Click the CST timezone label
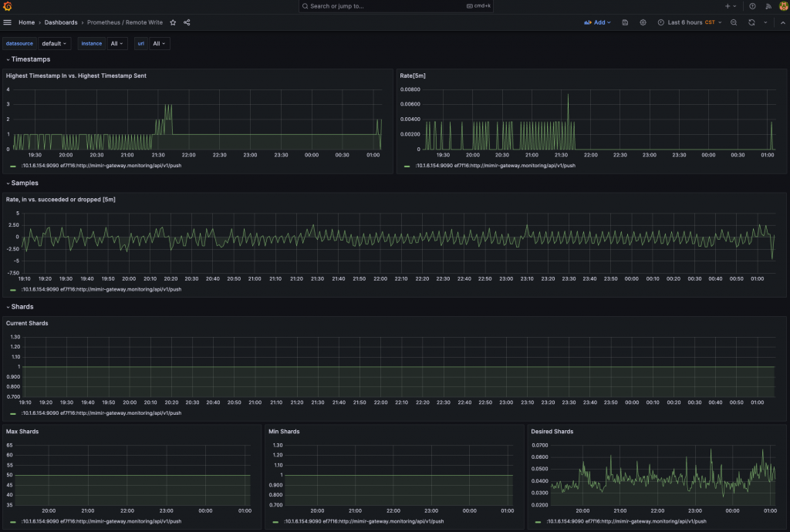Image resolution: width=790 pixels, height=532 pixels. [x=710, y=22]
